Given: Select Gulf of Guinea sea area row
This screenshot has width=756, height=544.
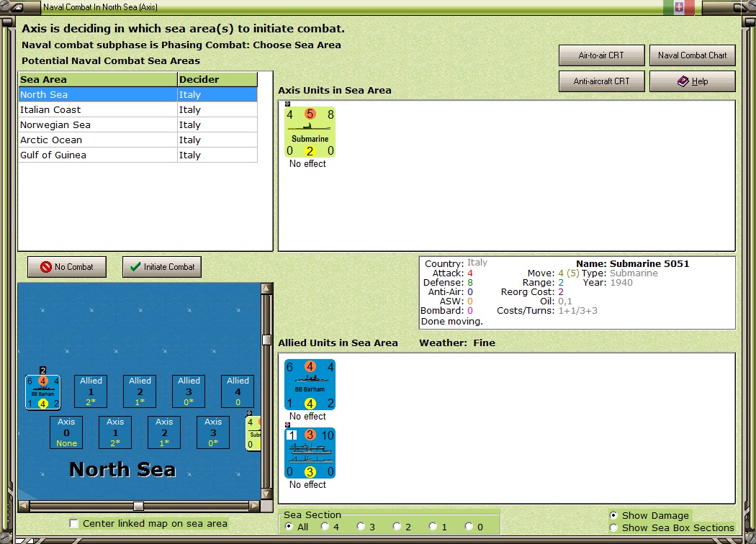Looking at the screenshot, I should pos(138,155).
